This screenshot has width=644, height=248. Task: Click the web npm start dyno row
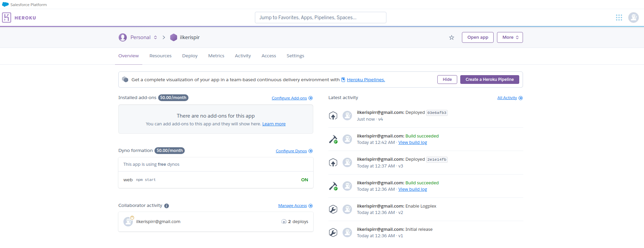(216, 180)
